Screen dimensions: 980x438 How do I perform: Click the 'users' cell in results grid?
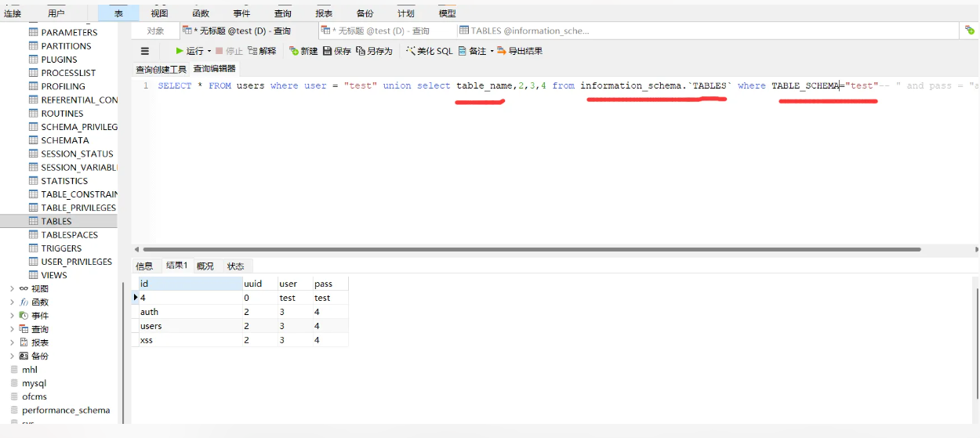click(151, 326)
